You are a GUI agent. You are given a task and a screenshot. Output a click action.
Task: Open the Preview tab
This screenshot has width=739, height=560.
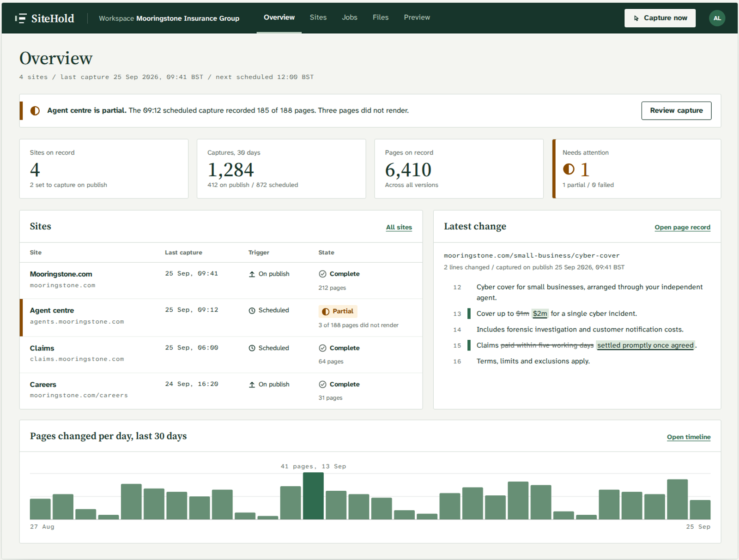[x=417, y=18]
